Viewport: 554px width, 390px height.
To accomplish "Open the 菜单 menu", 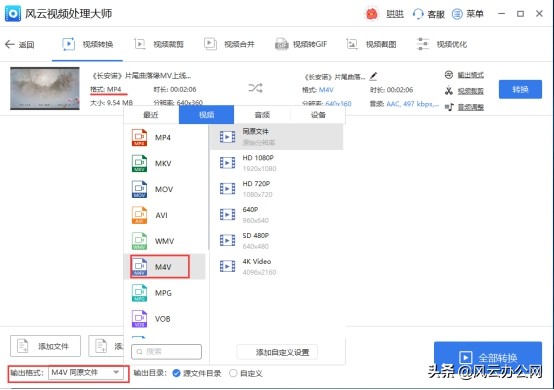I will [x=467, y=14].
